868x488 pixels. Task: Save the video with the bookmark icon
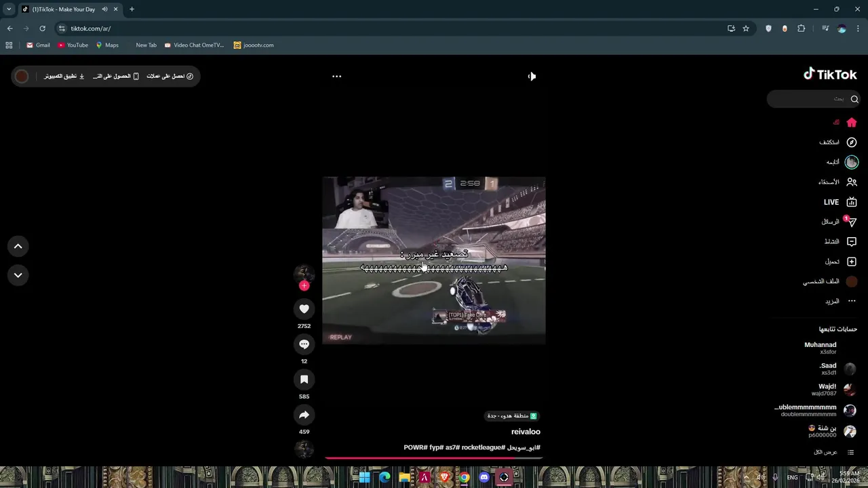[x=304, y=380]
